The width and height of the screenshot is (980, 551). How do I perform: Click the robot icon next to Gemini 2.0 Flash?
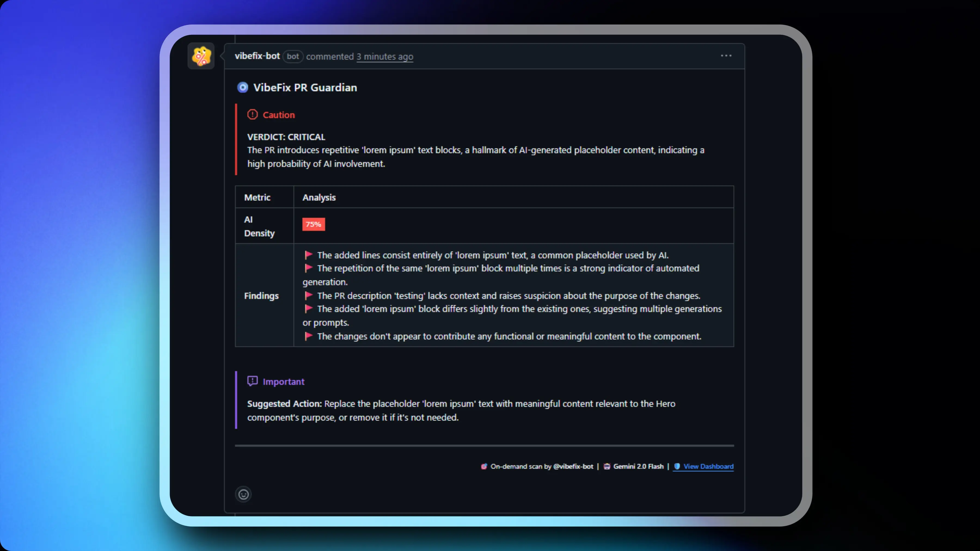point(607,466)
